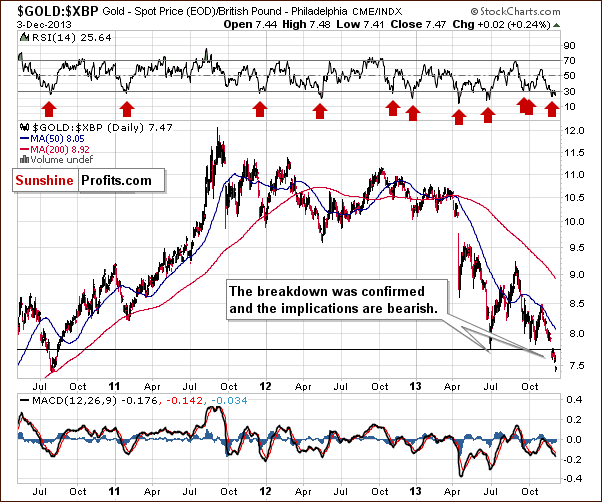Click the candlestick icon beside $GOLD:$XBP (Daily)
The image size is (602, 502).
click(x=25, y=127)
